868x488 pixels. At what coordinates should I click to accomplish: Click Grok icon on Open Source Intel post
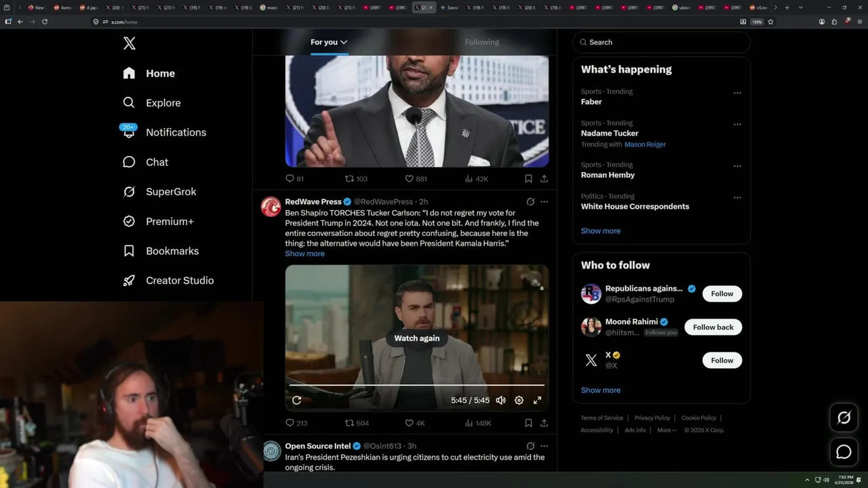pyautogui.click(x=530, y=446)
